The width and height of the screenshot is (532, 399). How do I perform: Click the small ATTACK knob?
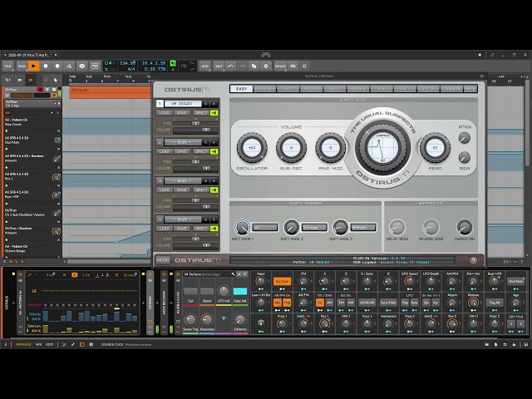[x=464, y=137]
